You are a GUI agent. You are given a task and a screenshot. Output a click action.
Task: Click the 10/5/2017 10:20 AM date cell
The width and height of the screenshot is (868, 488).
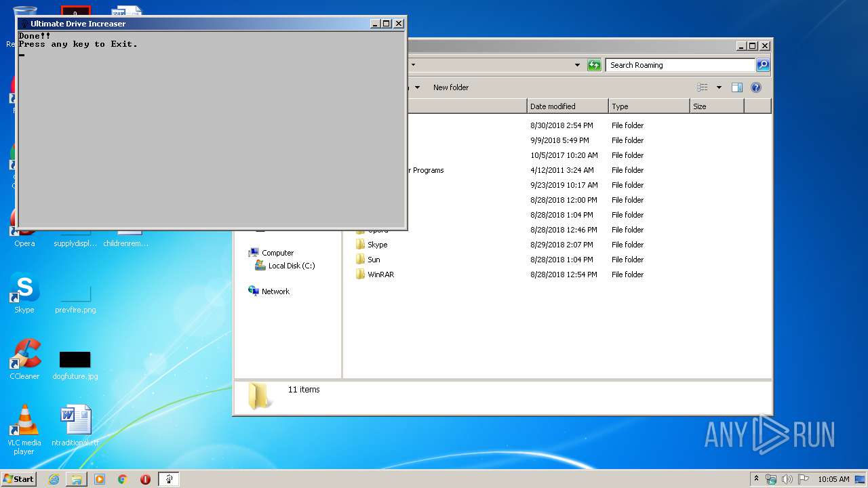tap(564, 155)
